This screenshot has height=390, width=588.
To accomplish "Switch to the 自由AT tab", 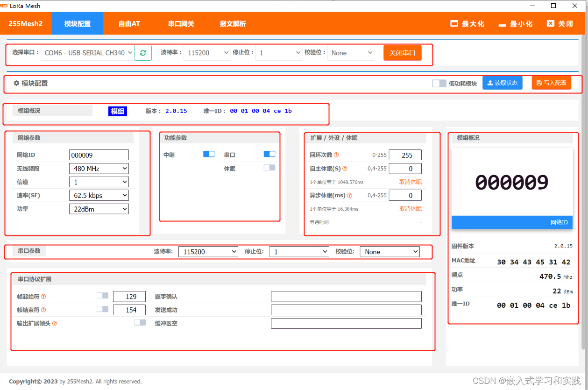I will [128, 23].
